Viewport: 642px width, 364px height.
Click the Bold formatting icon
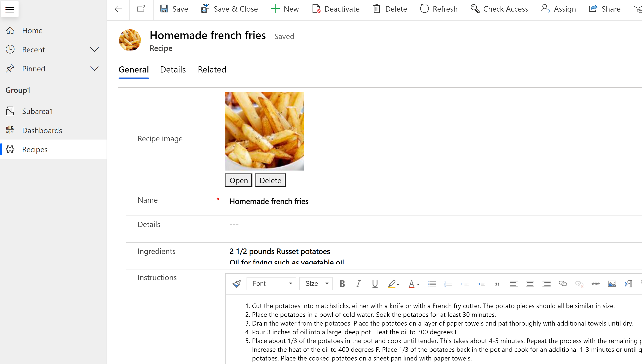[342, 283]
